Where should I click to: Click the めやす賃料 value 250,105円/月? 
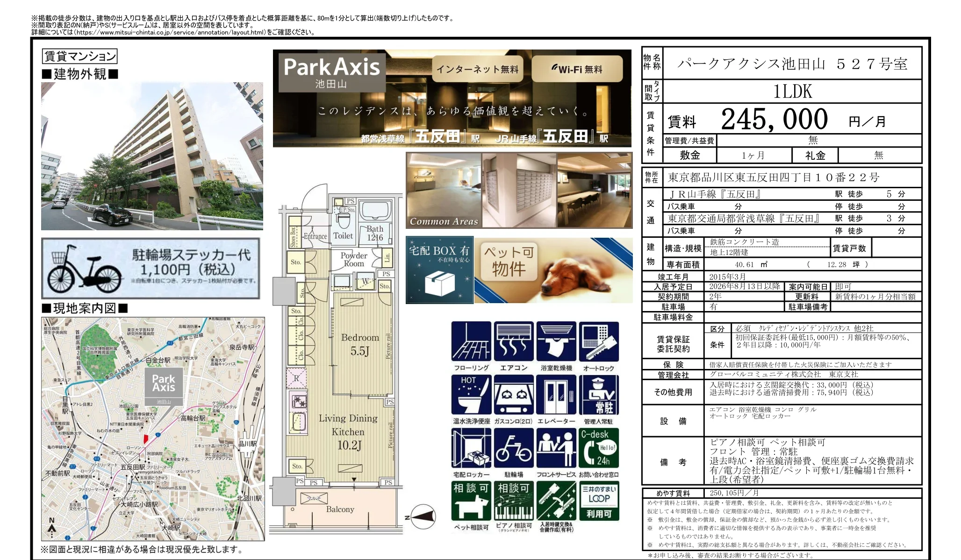click(734, 493)
